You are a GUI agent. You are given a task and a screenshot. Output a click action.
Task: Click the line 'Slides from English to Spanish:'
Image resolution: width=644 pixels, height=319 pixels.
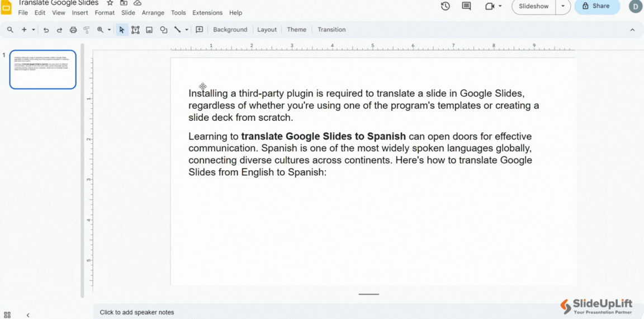(257, 172)
